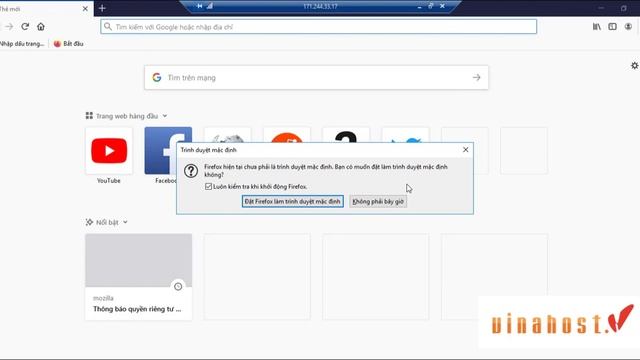Open mozilla 'Thông báo quyền riêng tư' card
The width and height of the screenshot is (640, 360).
[139, 277]
